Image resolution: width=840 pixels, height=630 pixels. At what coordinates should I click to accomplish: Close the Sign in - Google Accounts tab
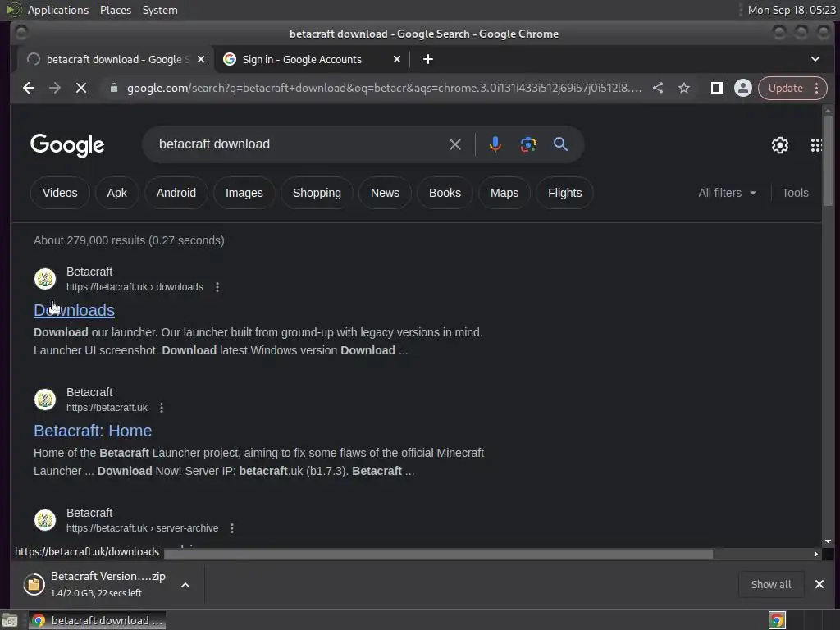[x=397, y=59]
